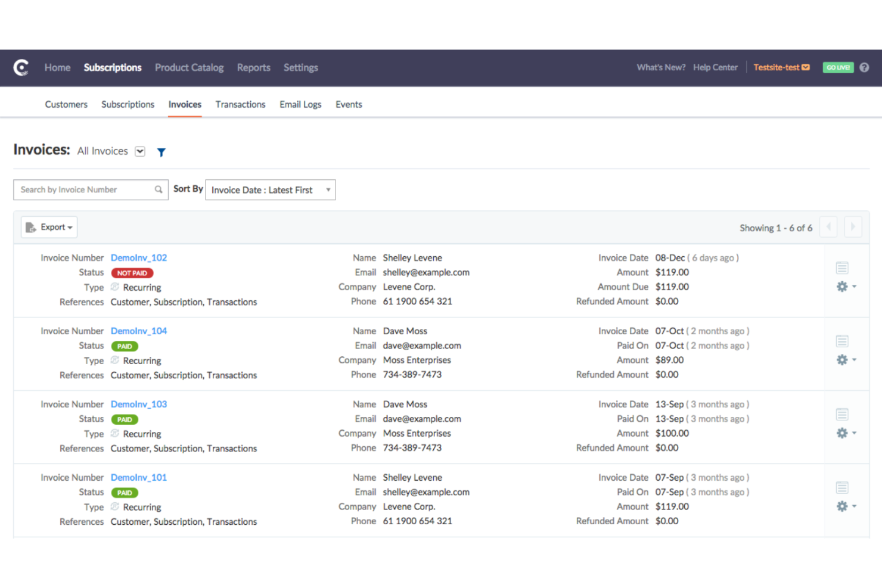Open the Sort By invoice date dropdown
The image size is (882, 588).
click(270, 189)
